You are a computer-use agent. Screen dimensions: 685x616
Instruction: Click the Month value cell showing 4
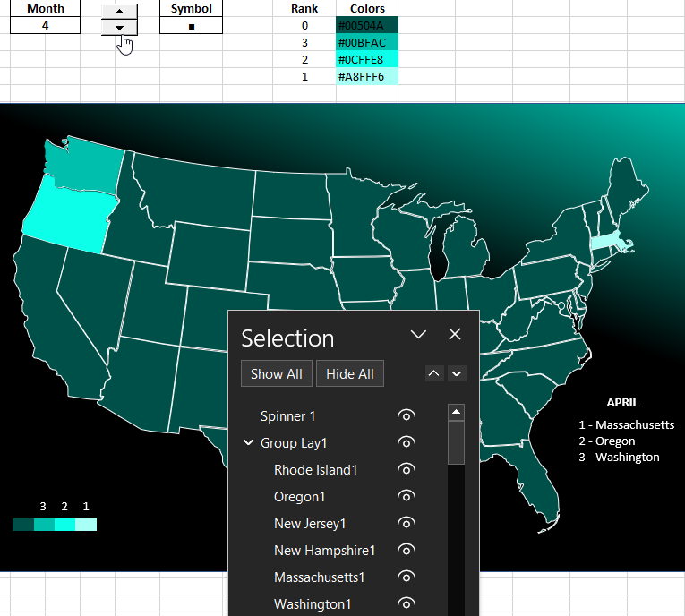coord(45,26)
